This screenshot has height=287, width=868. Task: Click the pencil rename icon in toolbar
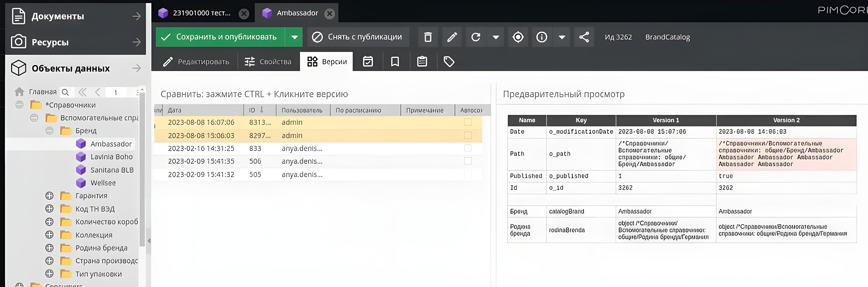pos(452,37)
